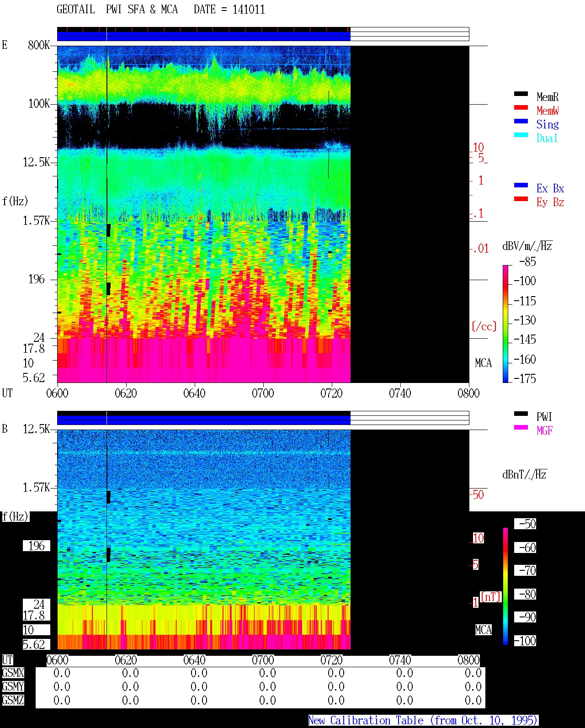Image resolution: width=585 pixels, height=728 pixels.
Task: Click the "dBV/m/√Hz" unit label
Action: pyautogui.click(x=527, y=246)
